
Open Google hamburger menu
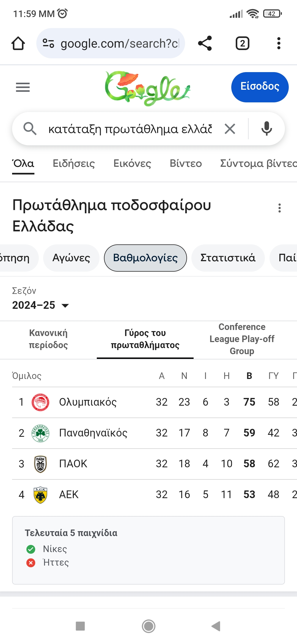point(23,87)
